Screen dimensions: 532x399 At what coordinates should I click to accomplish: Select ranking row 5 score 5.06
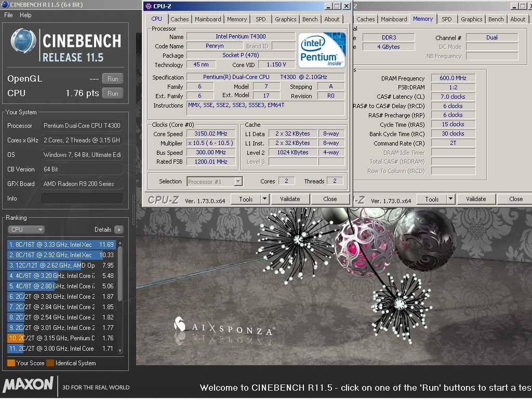pyautogui.click(x=61, y=286)
